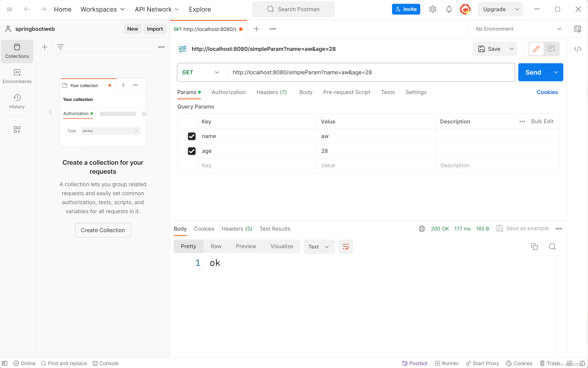Screen dimensions: 588x368
Task: Open the GET method dropdown
Action: pyautogui.click(x=201, y=72)
